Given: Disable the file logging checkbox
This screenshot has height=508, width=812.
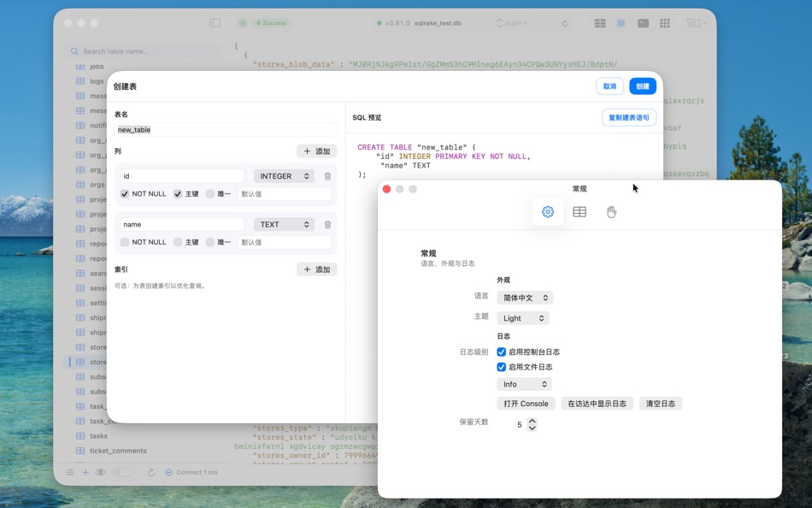Looking at the screenshot, I should pos(501,367).
